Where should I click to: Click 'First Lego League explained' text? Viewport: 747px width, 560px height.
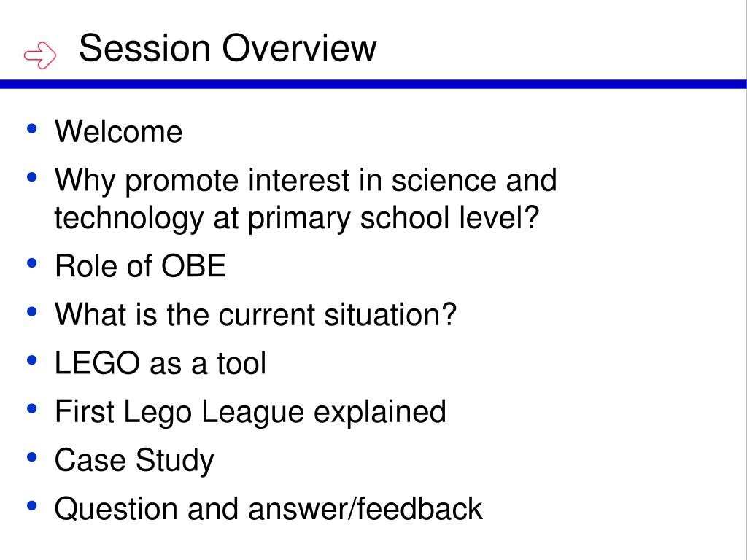point(251,412)
